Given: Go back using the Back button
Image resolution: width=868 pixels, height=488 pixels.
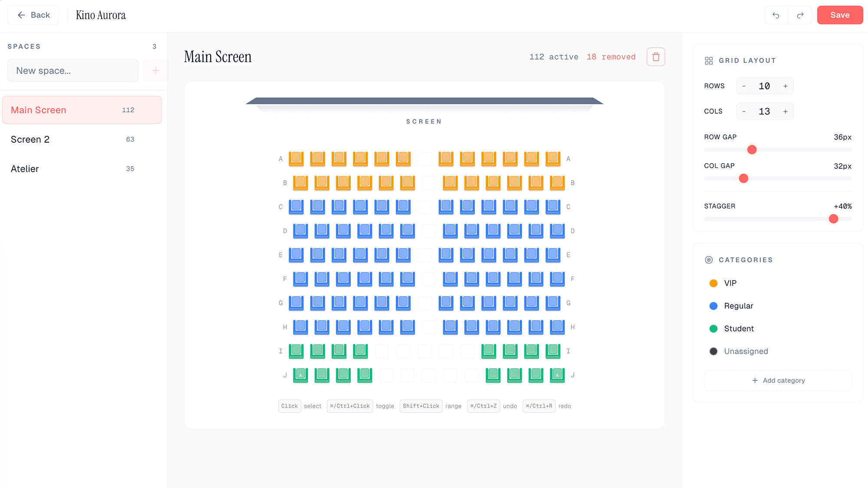Looking at the screenshot, I should pyautogui.click(x=33, y=15).
